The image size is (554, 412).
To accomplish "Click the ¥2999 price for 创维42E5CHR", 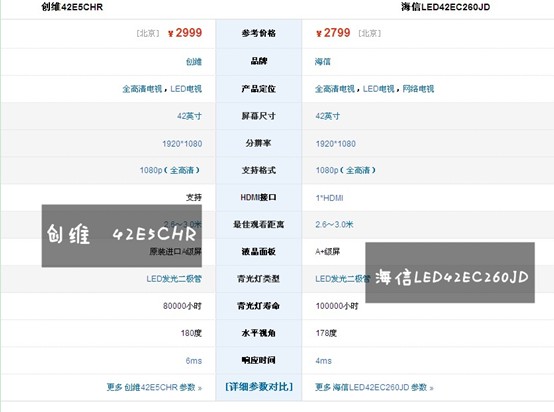I will pyautogui.click(x=185, y=33).
